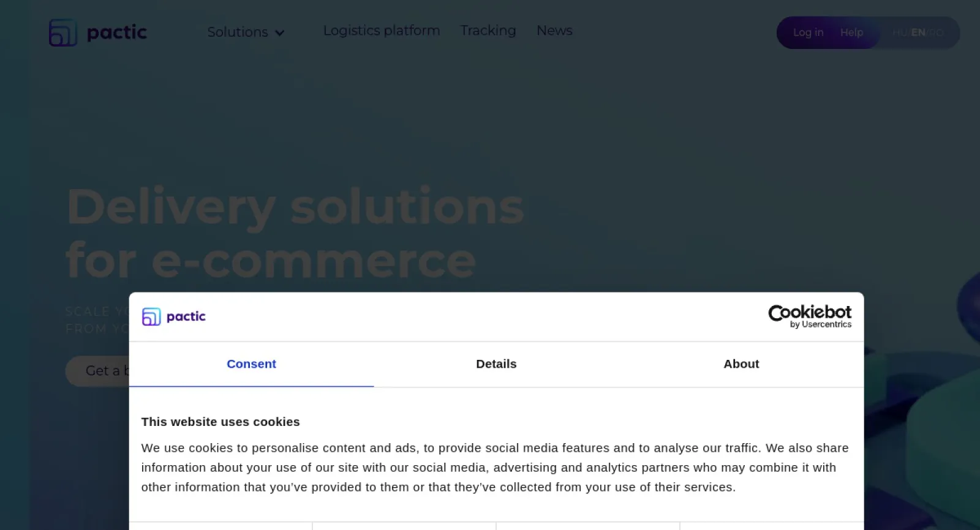Select the Consent tab

(x=251, y=364)
